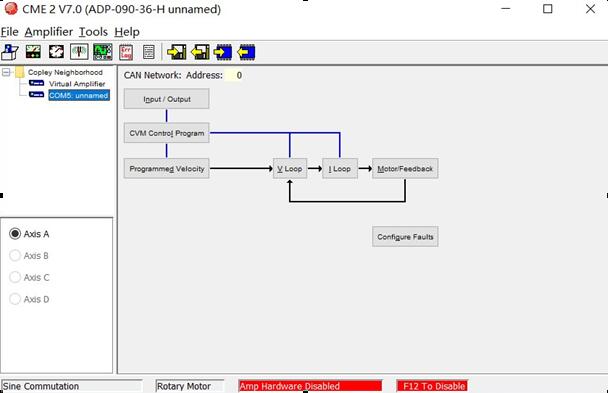Click the Configure Faults button
Screen dimensions: 608x393
pyautogui.click(x=405, y=236)
